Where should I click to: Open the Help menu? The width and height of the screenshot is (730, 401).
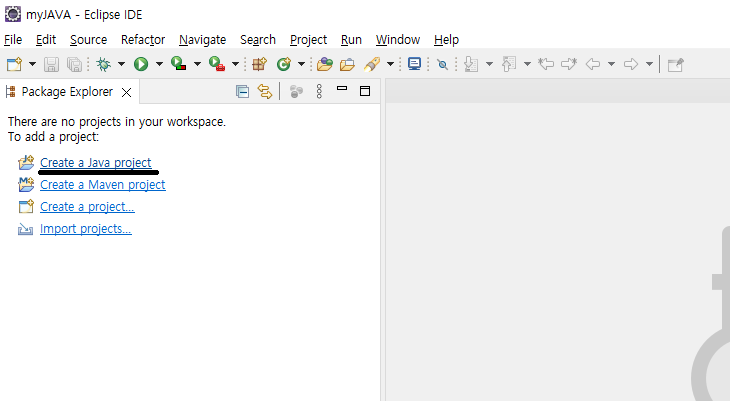tap(446, 40)
